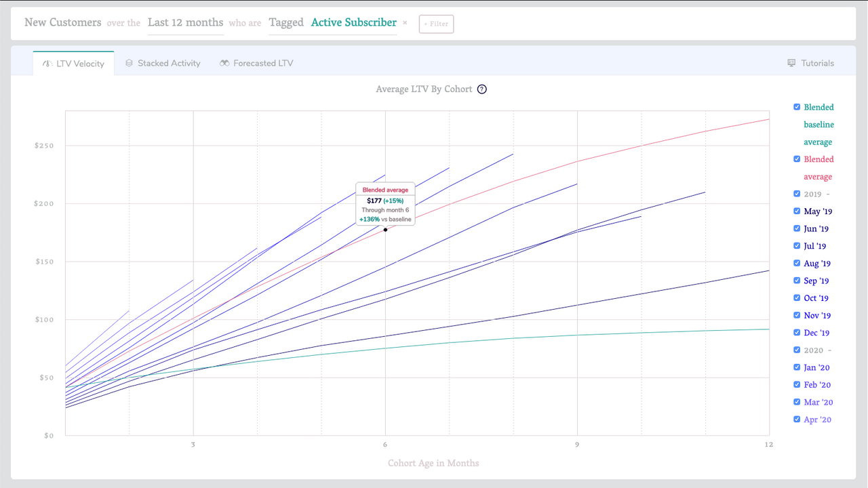Click the waveform icon on the LTV Velocity tab
The image size is (868, 488).
pos(47,63)
